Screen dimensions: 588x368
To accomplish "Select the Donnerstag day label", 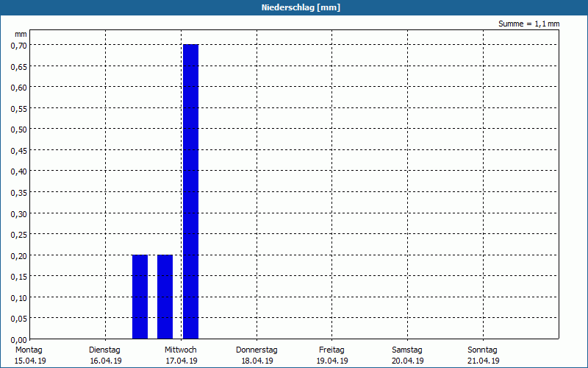I will click(257, 350).
